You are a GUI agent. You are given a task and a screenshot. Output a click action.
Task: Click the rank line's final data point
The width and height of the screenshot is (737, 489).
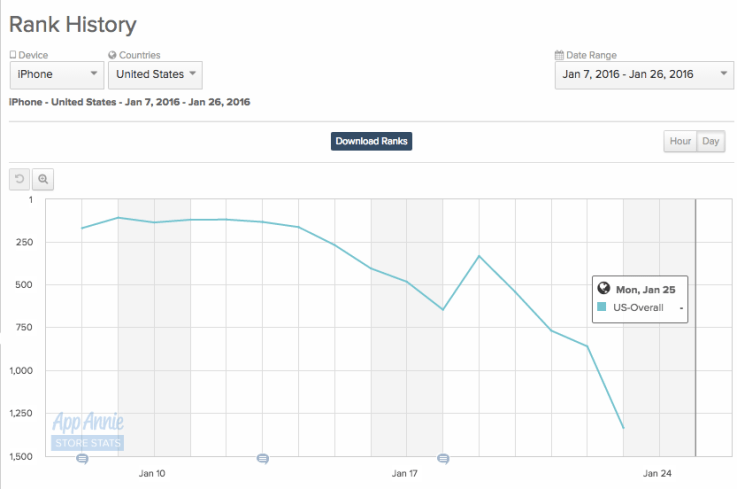pos(623,428)
